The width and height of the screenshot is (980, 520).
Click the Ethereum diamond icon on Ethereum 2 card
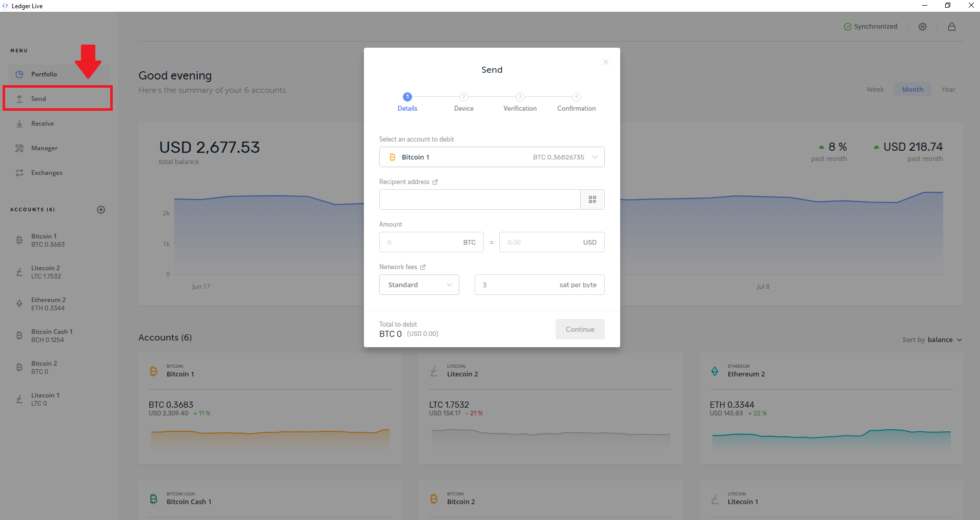[714, 371]
